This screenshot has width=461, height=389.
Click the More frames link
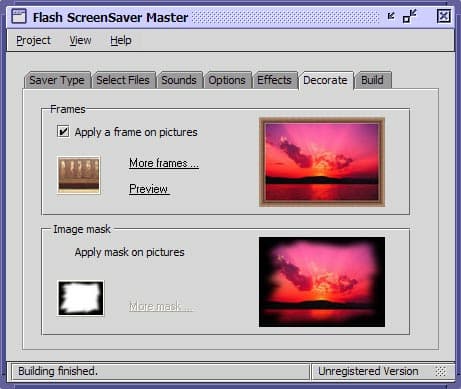click(164, 163)
